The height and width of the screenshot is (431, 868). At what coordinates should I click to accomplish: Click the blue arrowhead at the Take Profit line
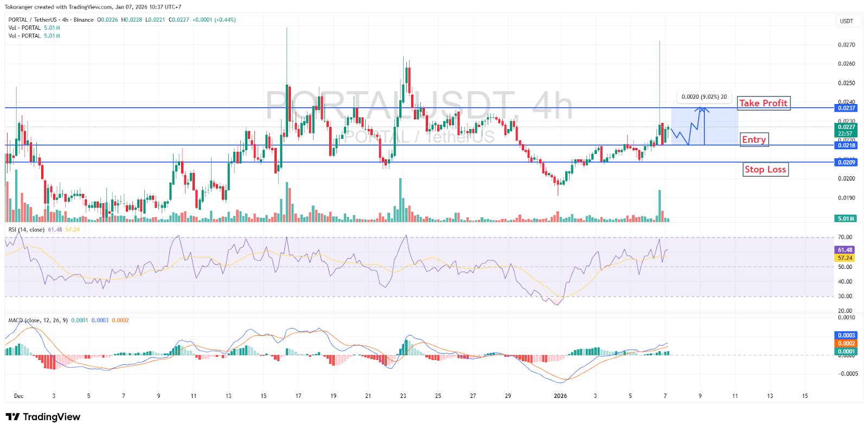point(704,110)
